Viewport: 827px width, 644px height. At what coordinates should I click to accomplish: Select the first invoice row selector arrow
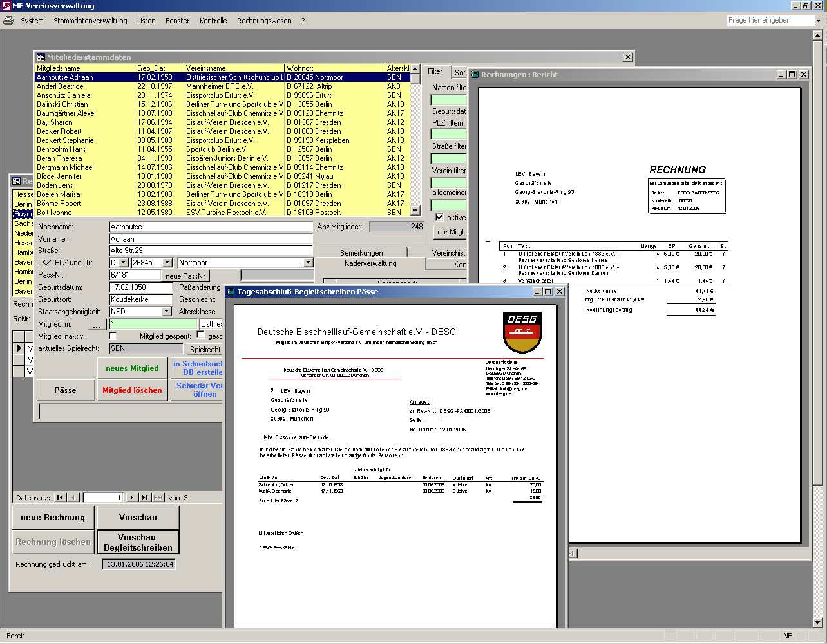coord(19,348)
